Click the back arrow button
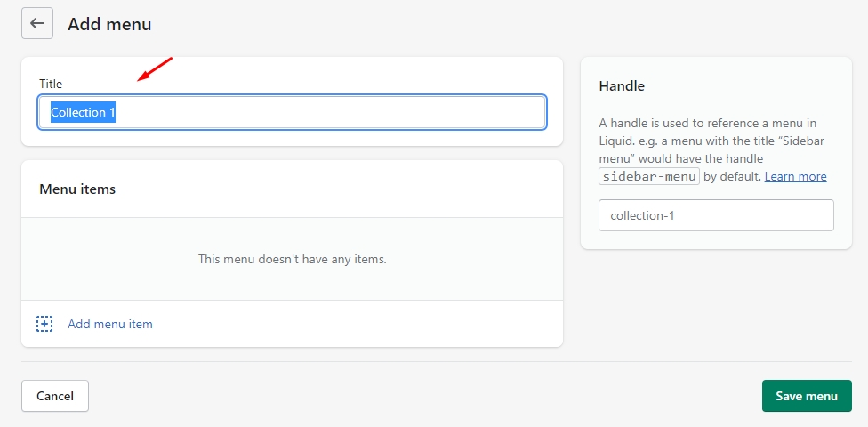The width and height of the screenshot is (868, 427). tap(37, 24)
